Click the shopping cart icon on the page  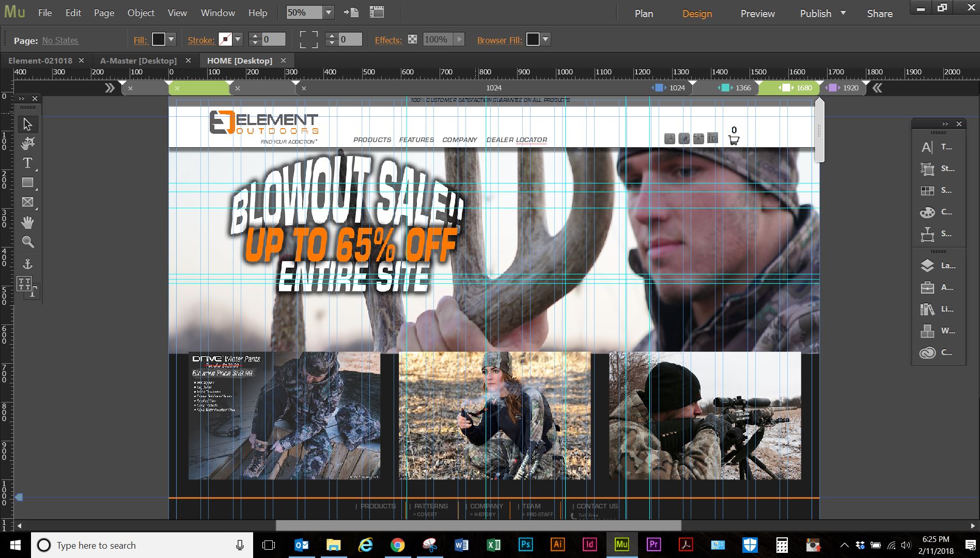coord(734,140)
